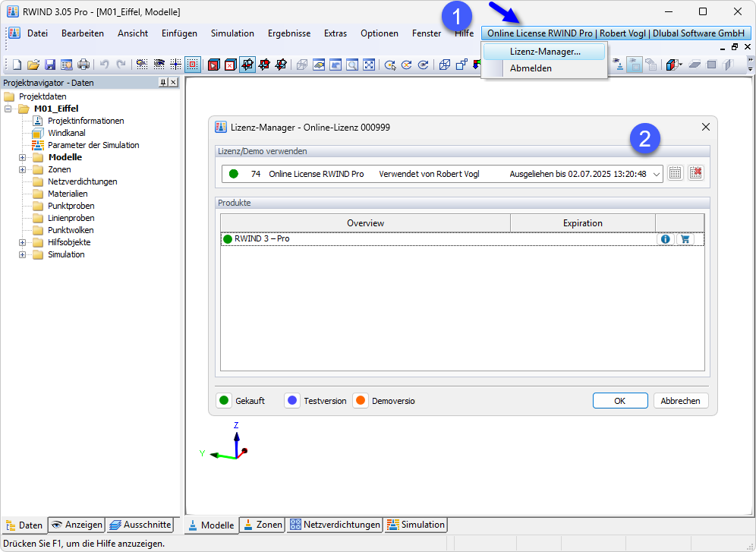This screenshot has height=552, width=756.
Task: Click the Redo arrow toolbar icon
Action: pos(121,65)
